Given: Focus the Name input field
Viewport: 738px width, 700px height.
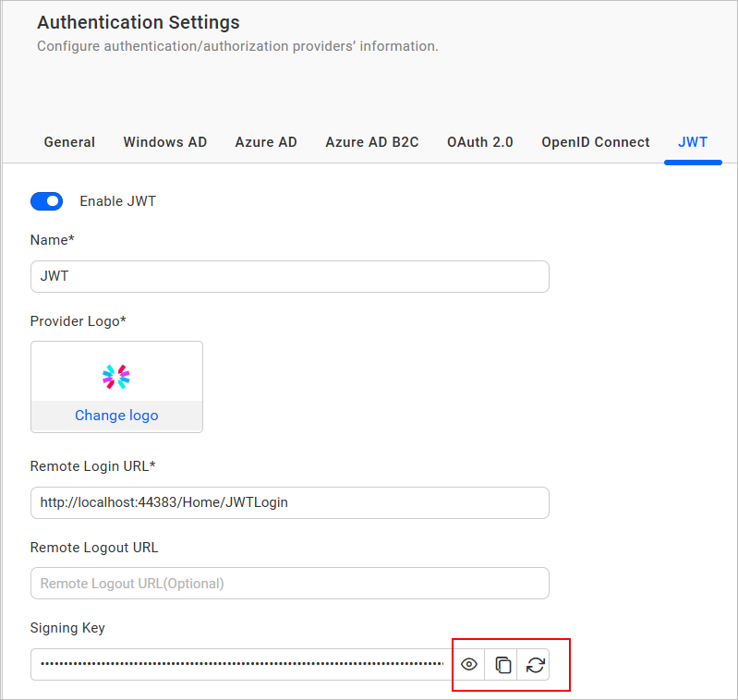Looking at the screenshot, I should [289, 276].
